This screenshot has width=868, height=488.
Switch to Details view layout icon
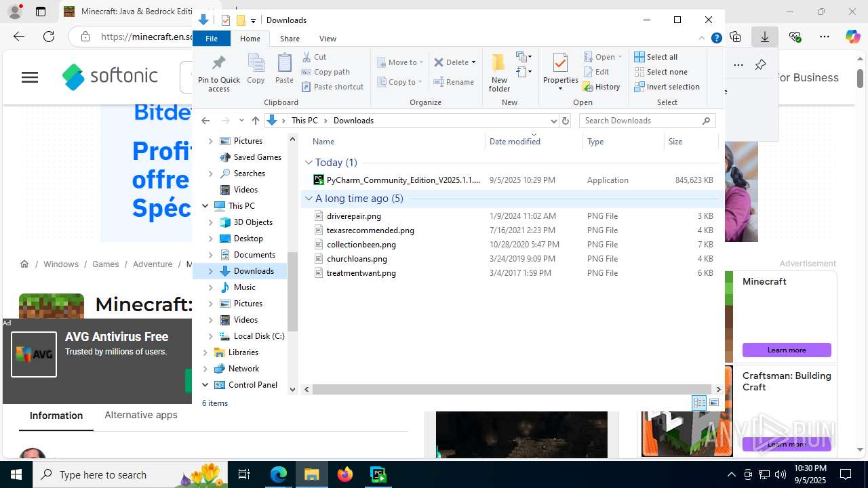[699, 403]
